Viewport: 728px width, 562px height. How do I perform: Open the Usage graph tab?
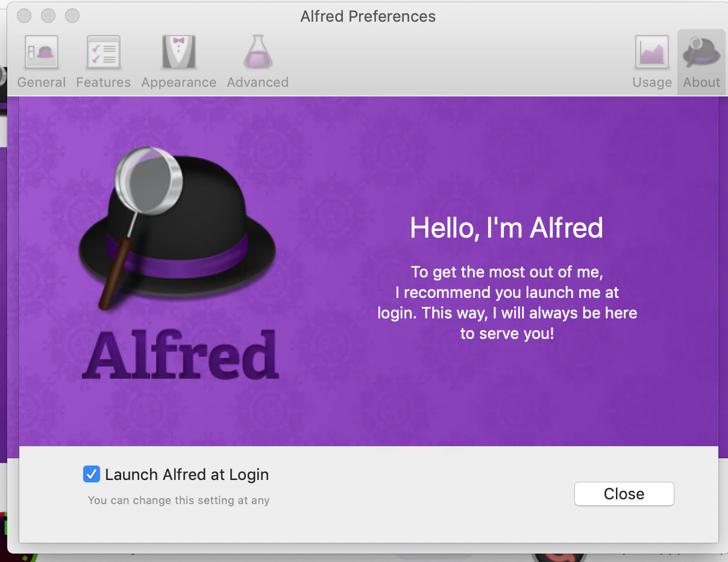tap(652, 62)
